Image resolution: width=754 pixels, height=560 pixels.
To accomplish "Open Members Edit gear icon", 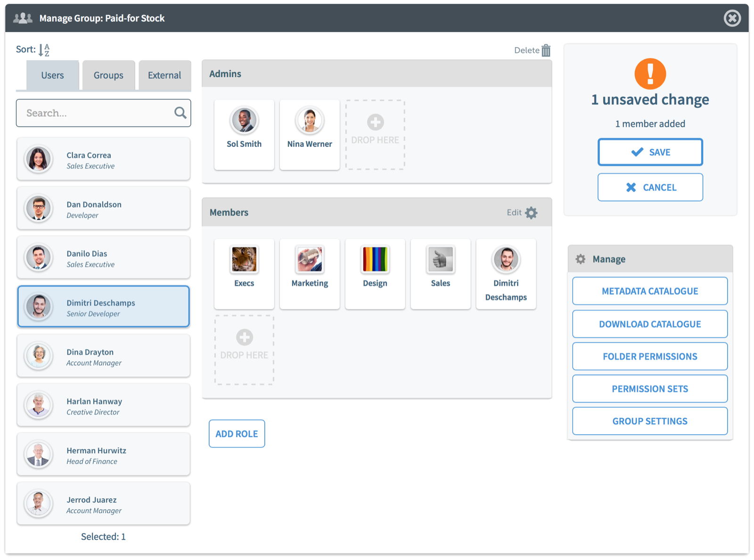I will click(531, 212).
